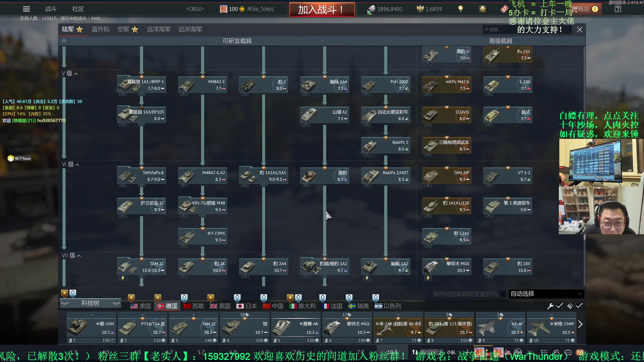Screen dimensions: 644x362
Task: Click the blue research badge above 苏联
Action: click(184, 298)
